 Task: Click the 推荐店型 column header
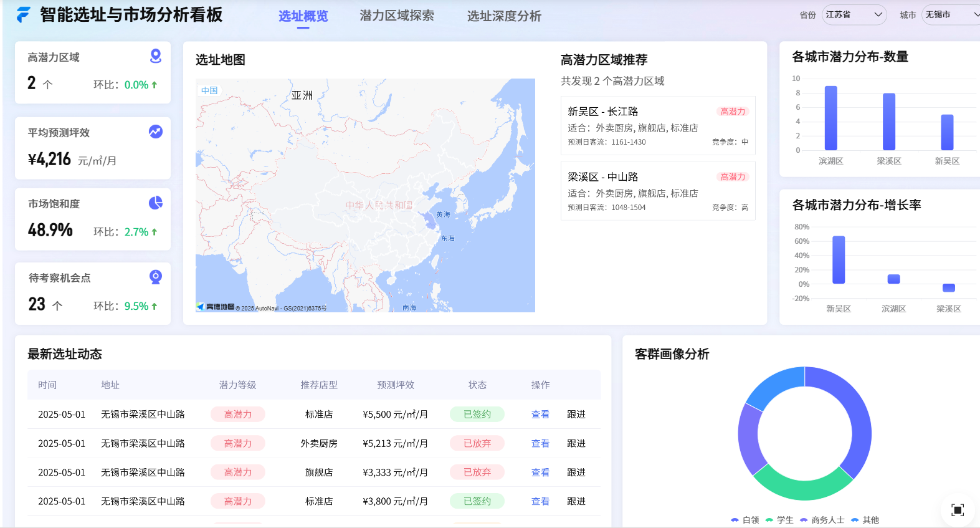point(319,385)
